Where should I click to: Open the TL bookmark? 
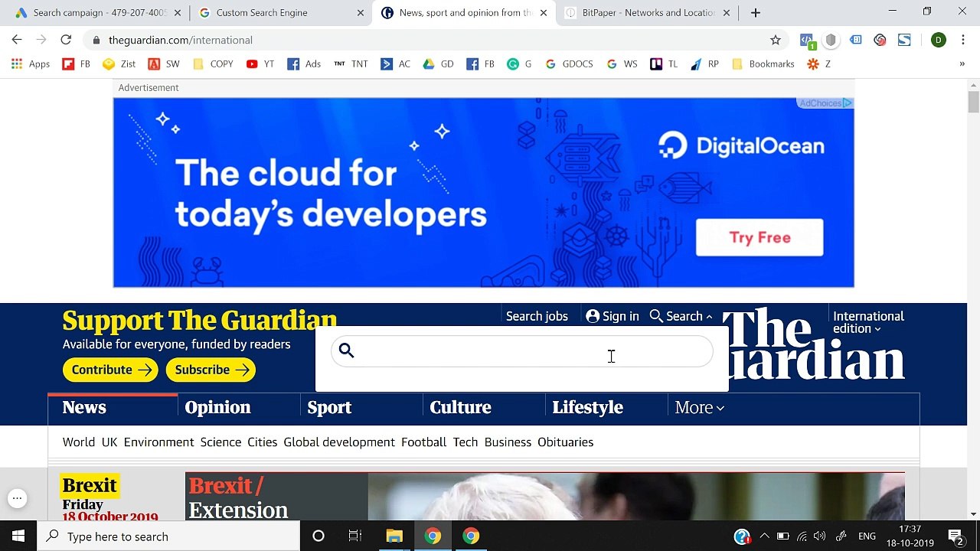tap(664, 64)
